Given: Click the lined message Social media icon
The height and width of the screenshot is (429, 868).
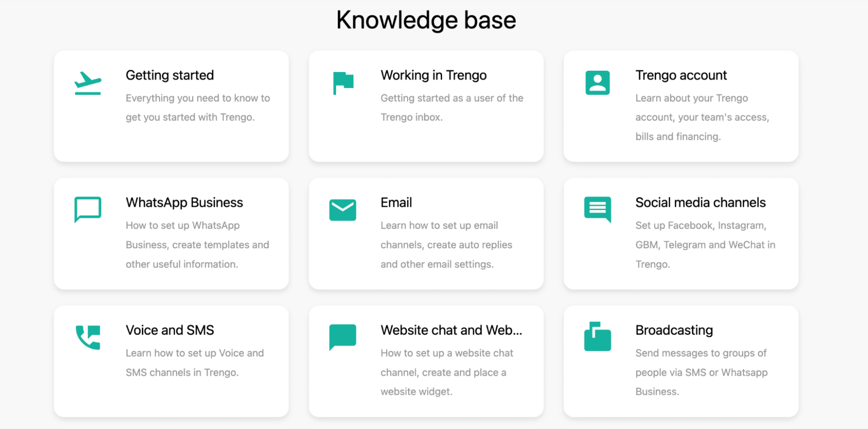Looking at the screenshot, I should [x=597, y=209].
